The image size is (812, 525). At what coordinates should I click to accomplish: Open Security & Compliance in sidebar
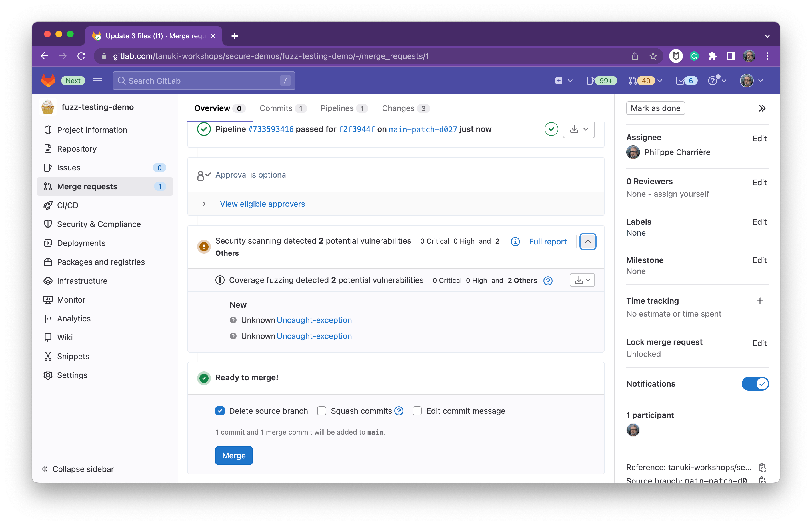click(x=99, y=224)
